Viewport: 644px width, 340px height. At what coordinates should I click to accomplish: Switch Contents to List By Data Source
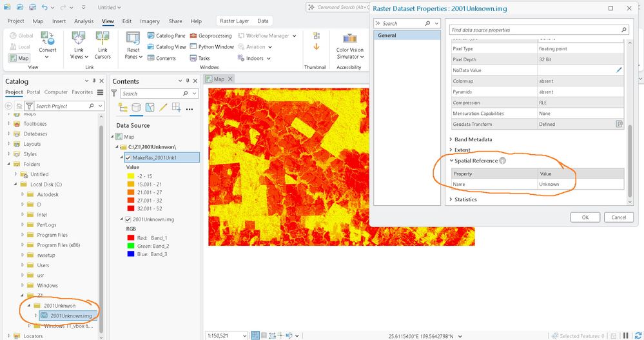click(x=137, y=108)
